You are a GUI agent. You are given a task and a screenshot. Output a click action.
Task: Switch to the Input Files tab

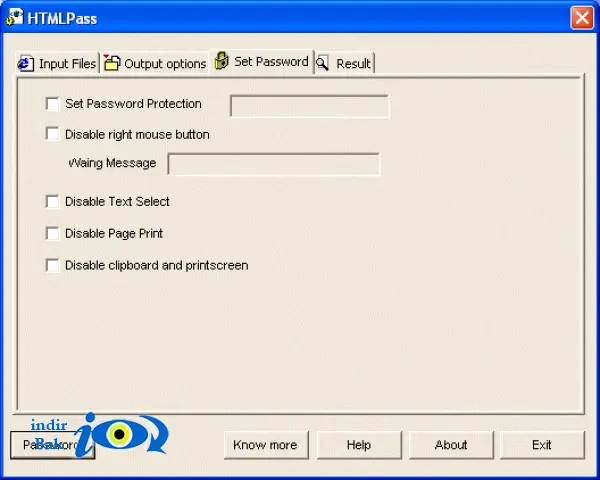point(57,63)
